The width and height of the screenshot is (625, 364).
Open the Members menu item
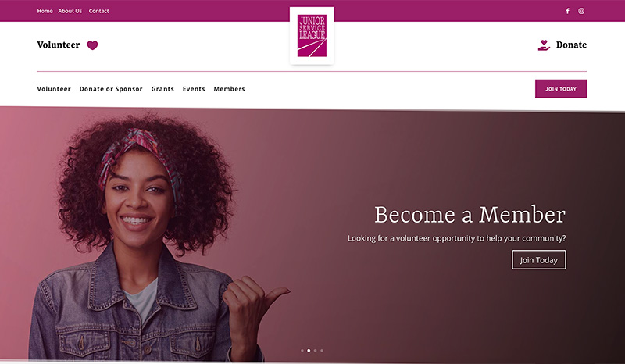point(229,89)
